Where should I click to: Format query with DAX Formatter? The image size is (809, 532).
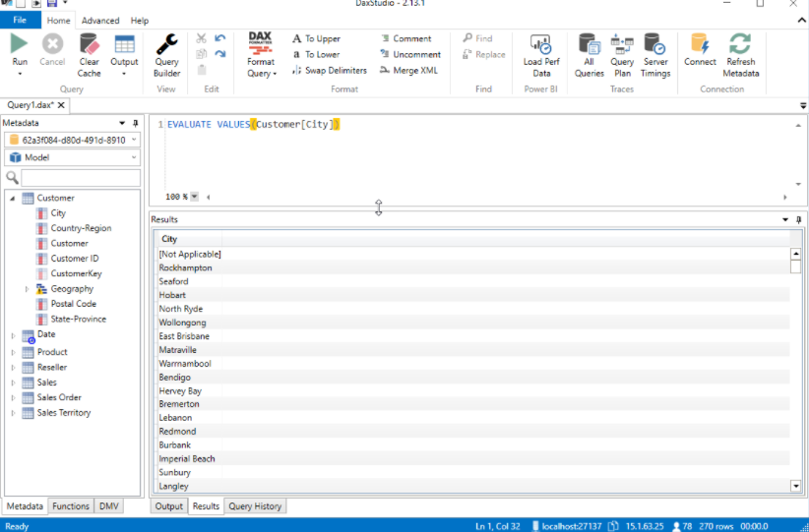pos(261,56)
